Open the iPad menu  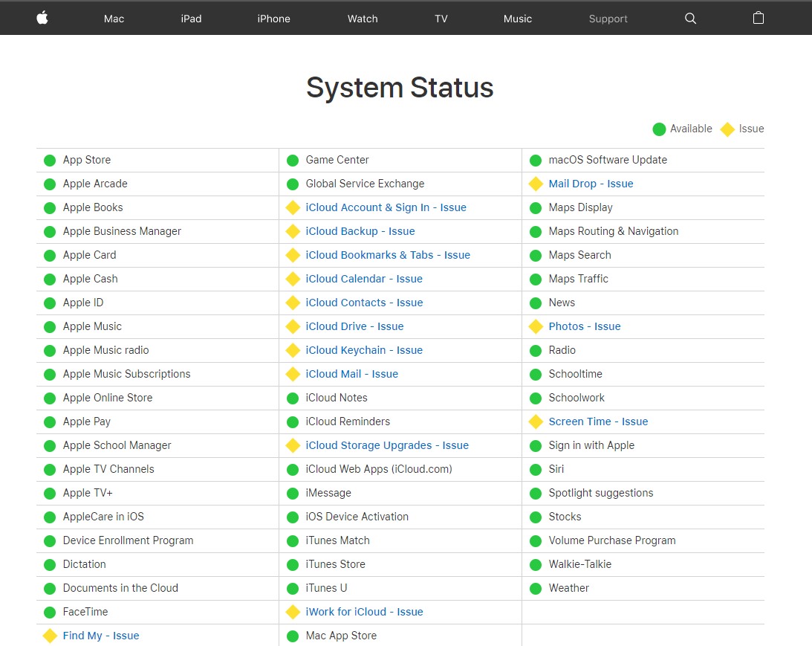coord(191,19)
